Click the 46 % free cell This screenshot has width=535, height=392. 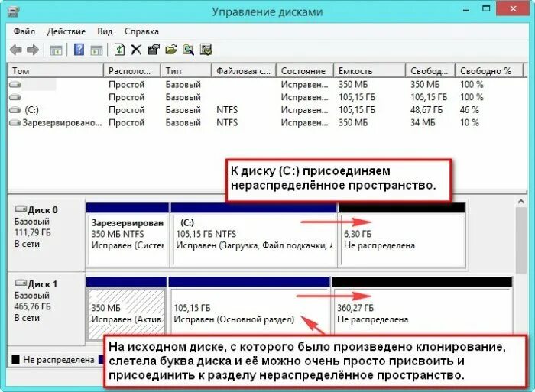(469, 110)
